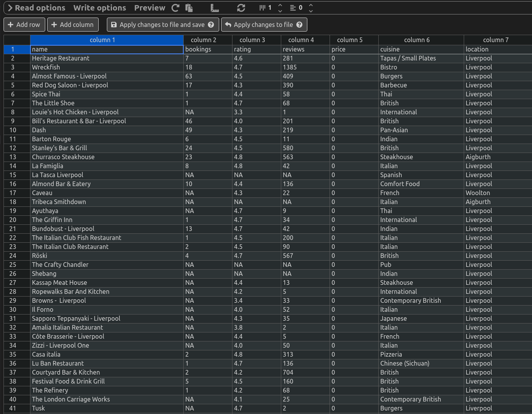
Task: Select the 'Pan-Asian' cuisine cell
Action: pos(421,130)
